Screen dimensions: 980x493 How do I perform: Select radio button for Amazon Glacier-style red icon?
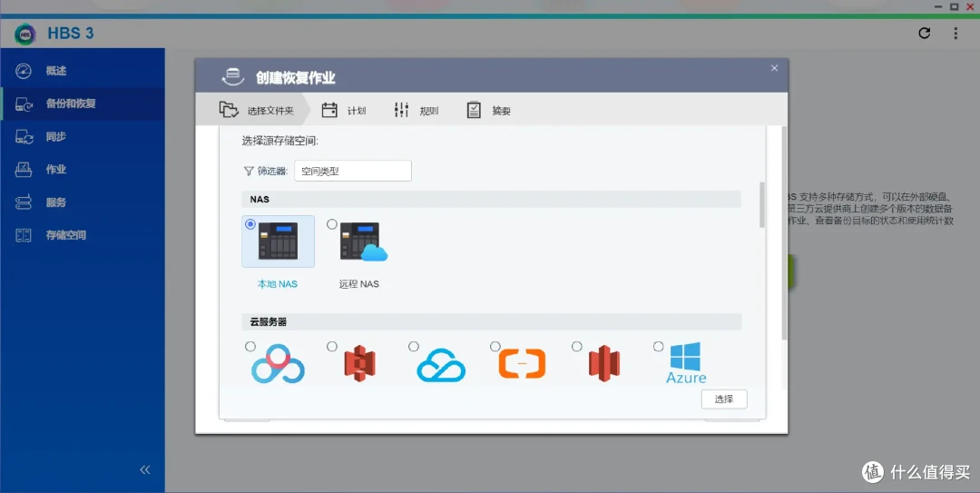tap(577, 346)
